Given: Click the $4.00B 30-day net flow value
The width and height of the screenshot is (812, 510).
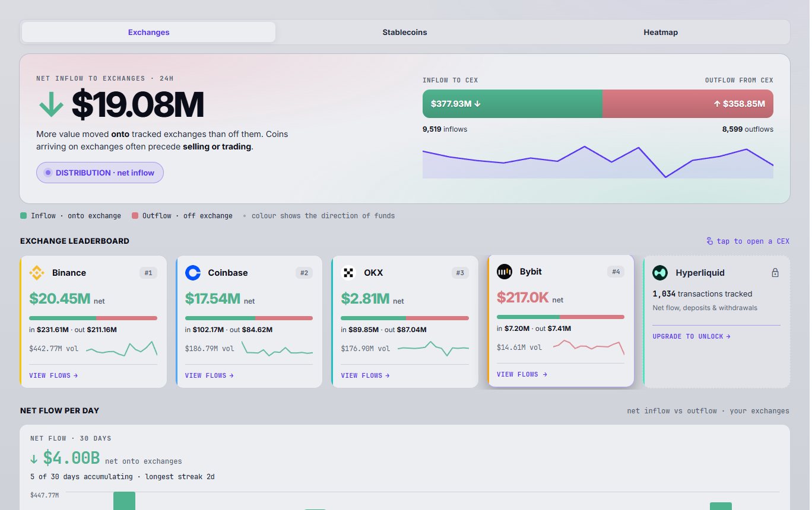Looking at the screenshot, I should point(71,459).
